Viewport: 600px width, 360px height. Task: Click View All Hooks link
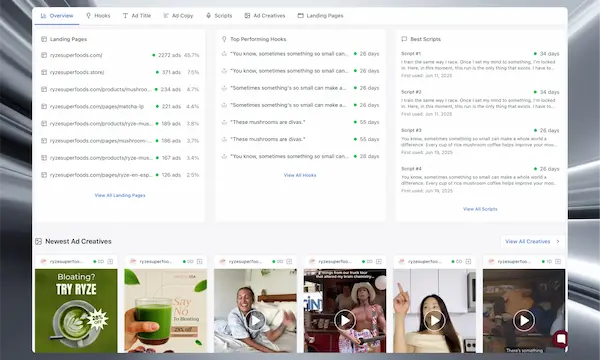[300, 175]
